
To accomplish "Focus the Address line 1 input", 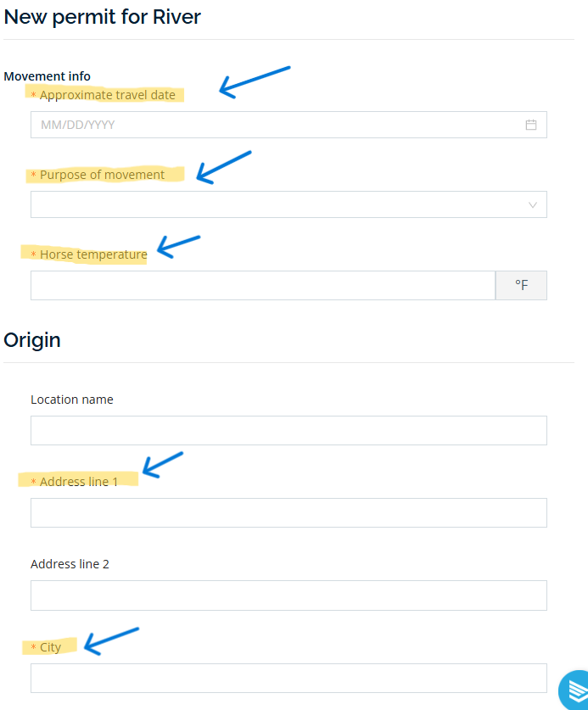I will coord(288,512).
